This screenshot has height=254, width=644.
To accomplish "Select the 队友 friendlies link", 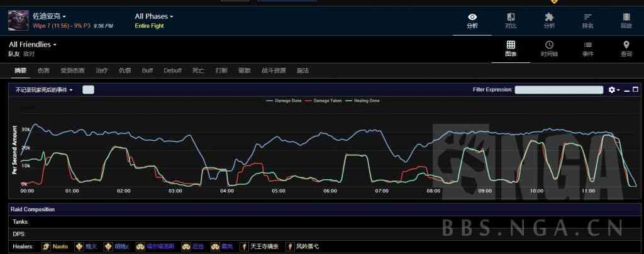I will tap(14, 53).
